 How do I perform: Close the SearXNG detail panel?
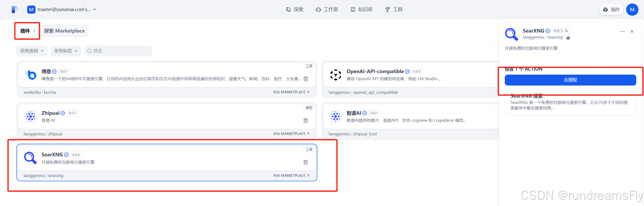632,32
